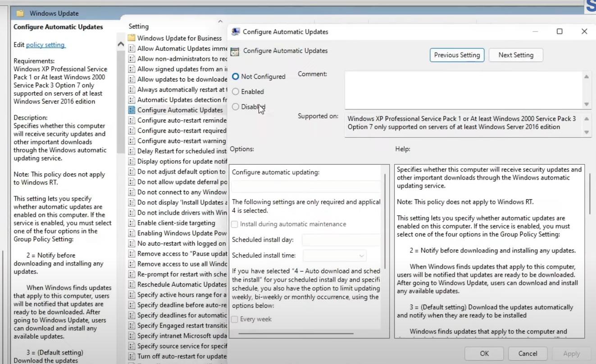Select Specify deadline before auto-restart row
This screenshot has width=596, height=364.
click(177, 305)
